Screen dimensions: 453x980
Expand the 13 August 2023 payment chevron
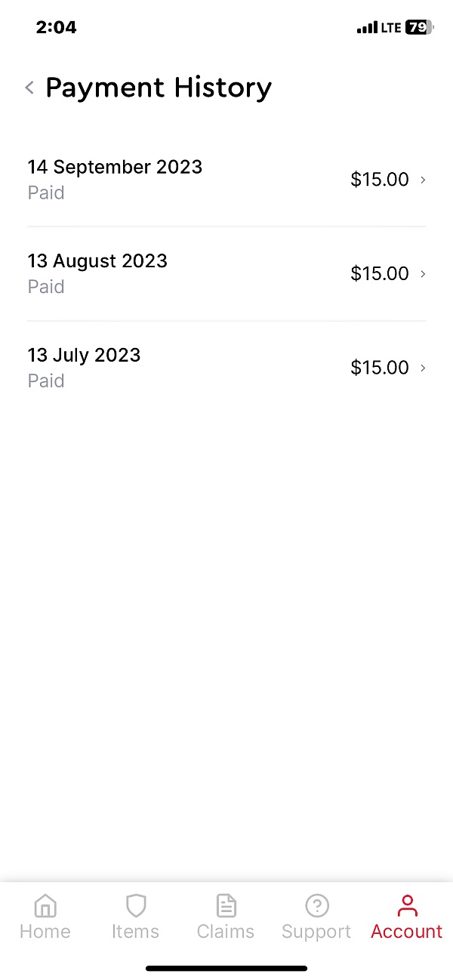click(x=423, y=273)
